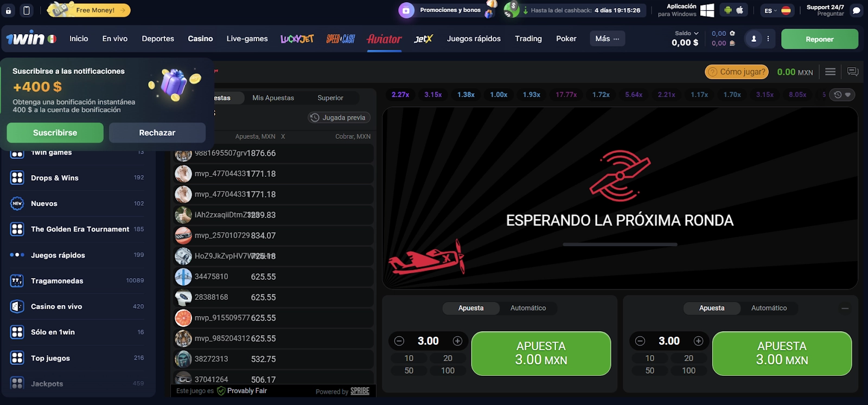Click the Juegos rápidos dots icon in sidebar
The height and width of the screenshot is (405, 868).
[17, 255]
